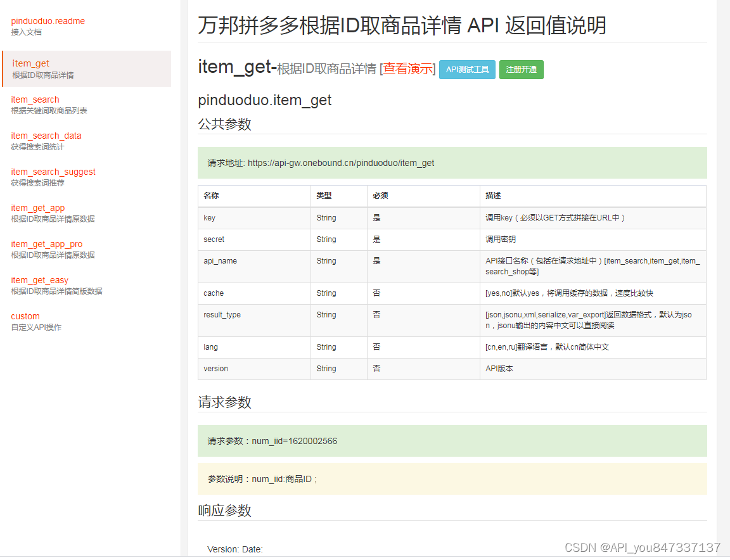Click the request URL text api-gw.onebound.cn
730x560 pixels.
point(341,163)
